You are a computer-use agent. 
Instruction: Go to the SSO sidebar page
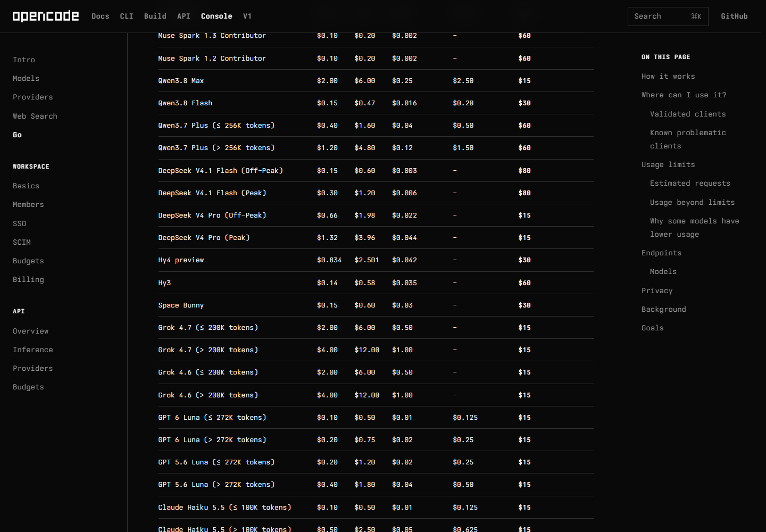click(x=19, y=223)
